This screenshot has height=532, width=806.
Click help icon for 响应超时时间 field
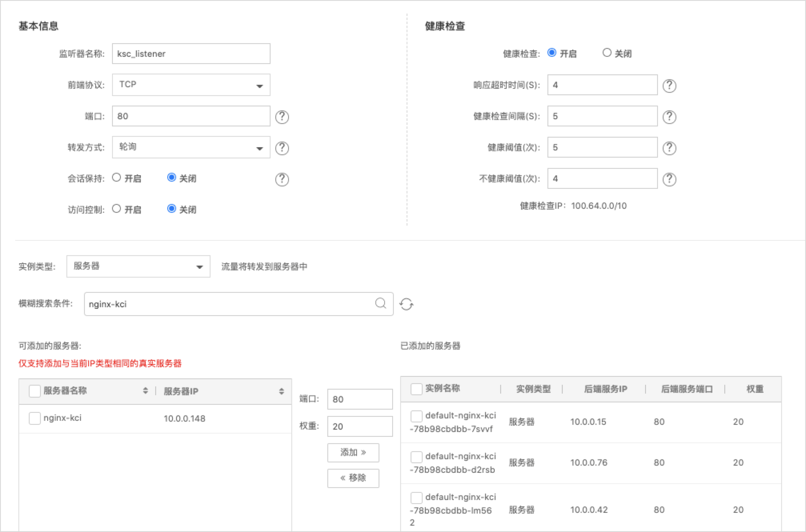(x=669, y=86)
